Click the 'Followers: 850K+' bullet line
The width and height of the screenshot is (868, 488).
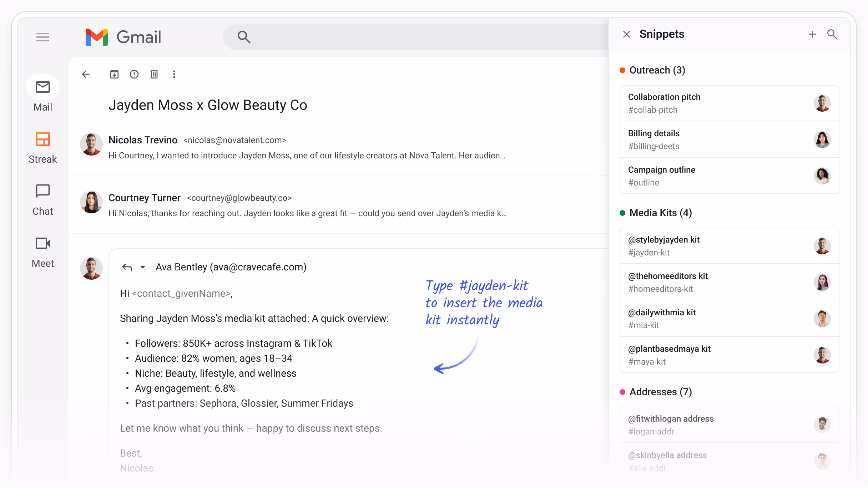(x=233, y=344)
